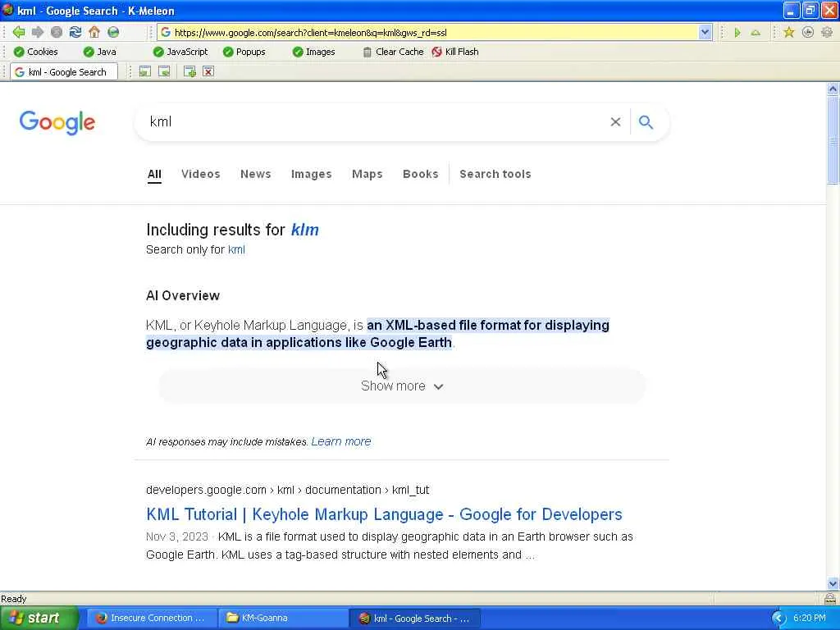Go to the Home page icon
Viewport: 840px width, 630px height.
[x=94, y=32]
